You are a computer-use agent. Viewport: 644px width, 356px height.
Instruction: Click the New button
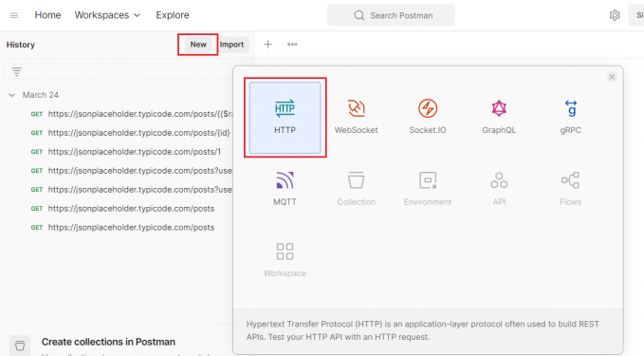[198, 45]
